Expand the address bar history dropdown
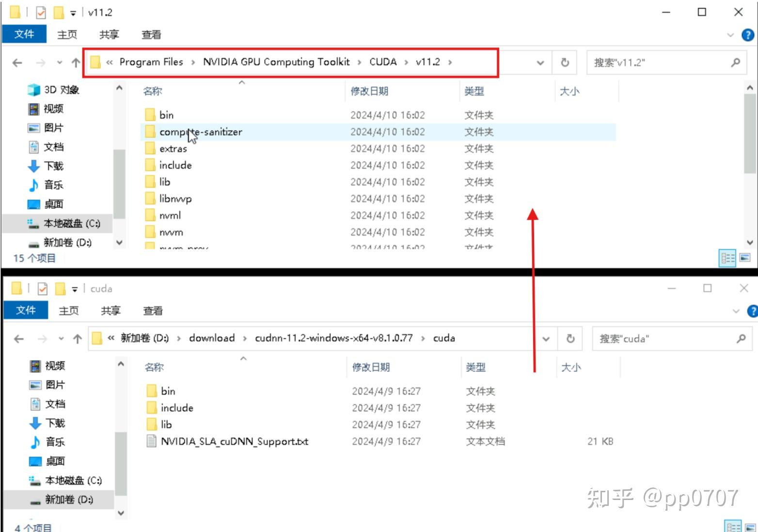This screenshot has width=758, height=532. point(539,62)
